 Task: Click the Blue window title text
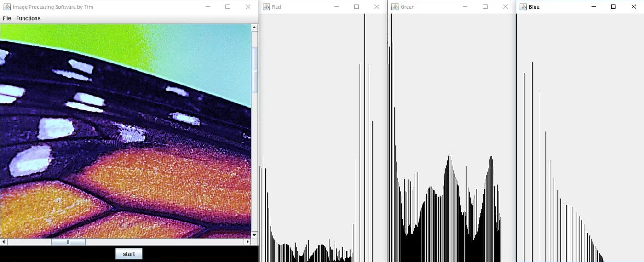point(534,7)
